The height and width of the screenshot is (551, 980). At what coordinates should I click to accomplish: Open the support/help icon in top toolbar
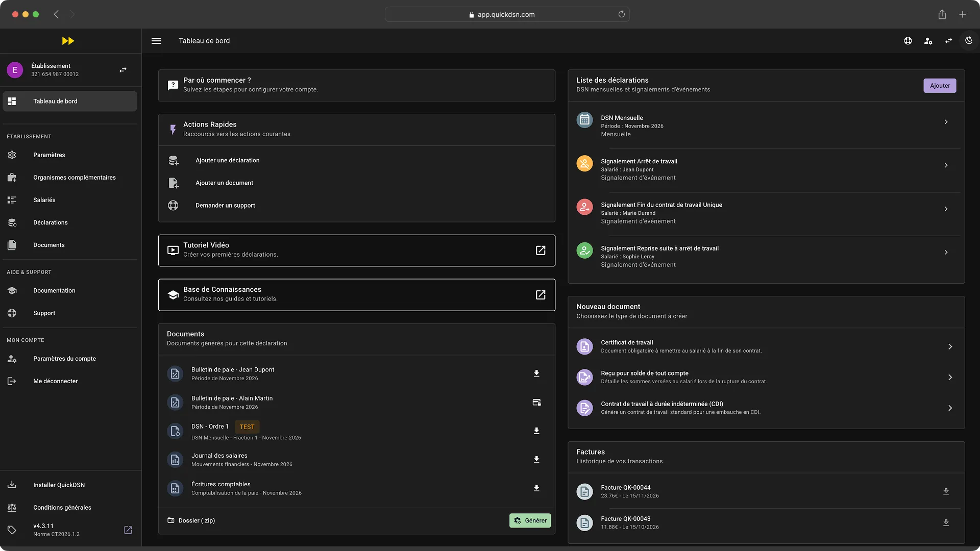(908, 41)
